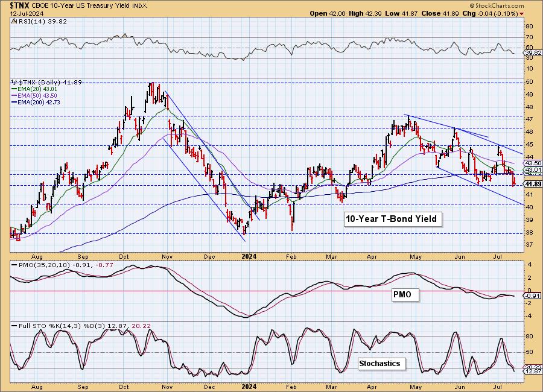Click the Low 41.87 value
This screenshot has width=543, height=392.
pos(401,13)
